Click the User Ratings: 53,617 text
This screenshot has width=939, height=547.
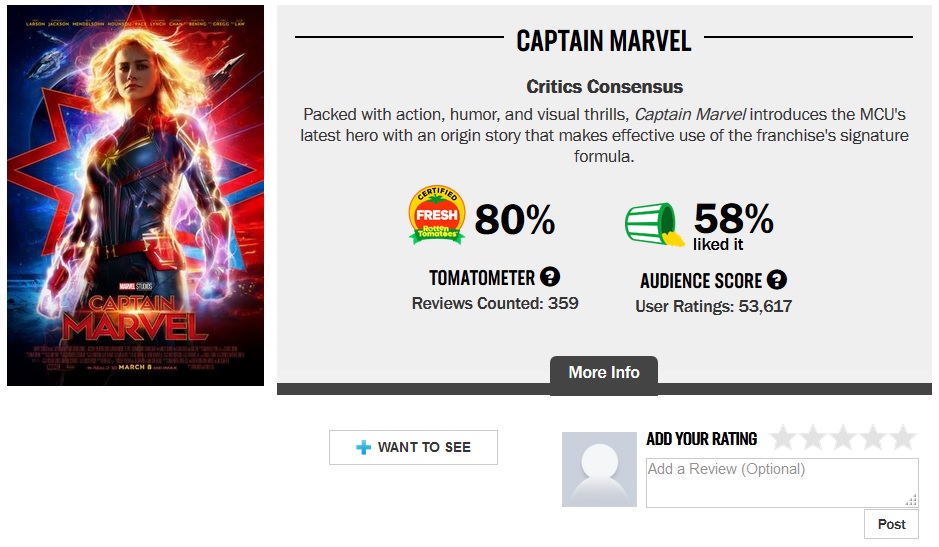713,306
